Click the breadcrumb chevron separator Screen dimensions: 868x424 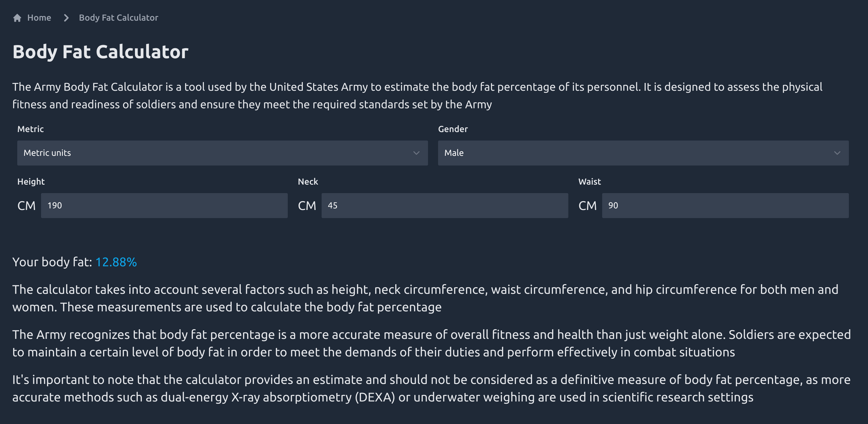coord(66,18)
